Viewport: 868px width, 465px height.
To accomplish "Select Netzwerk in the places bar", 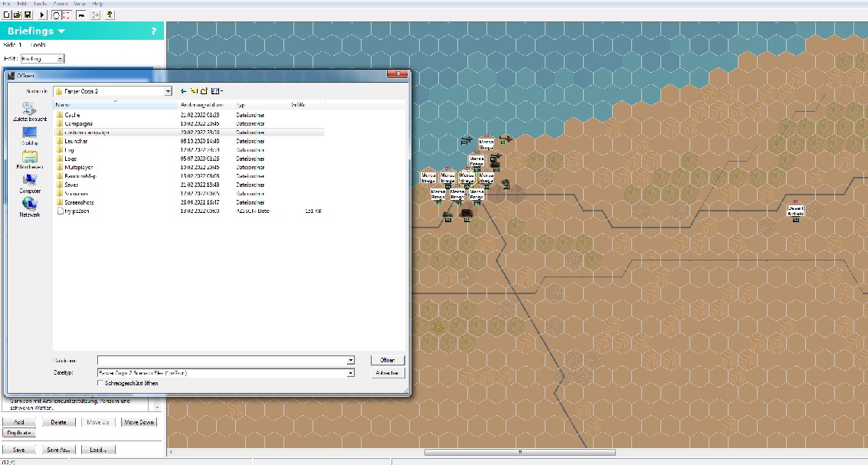I will click(x=30, y=208).
